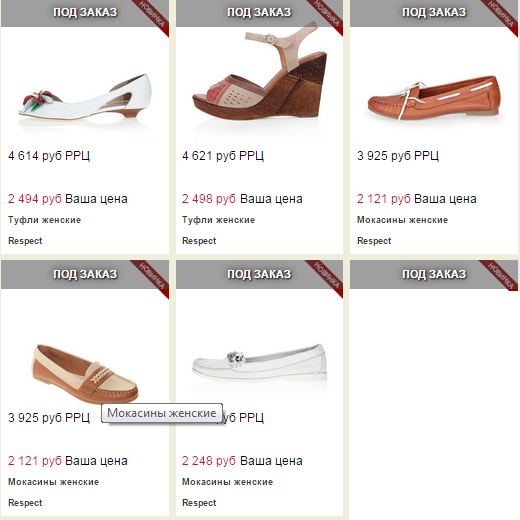This screenshot has height=520, width=520.
Task: Open Мокасины женские link under beige loafer
Action: coord(53,482)
